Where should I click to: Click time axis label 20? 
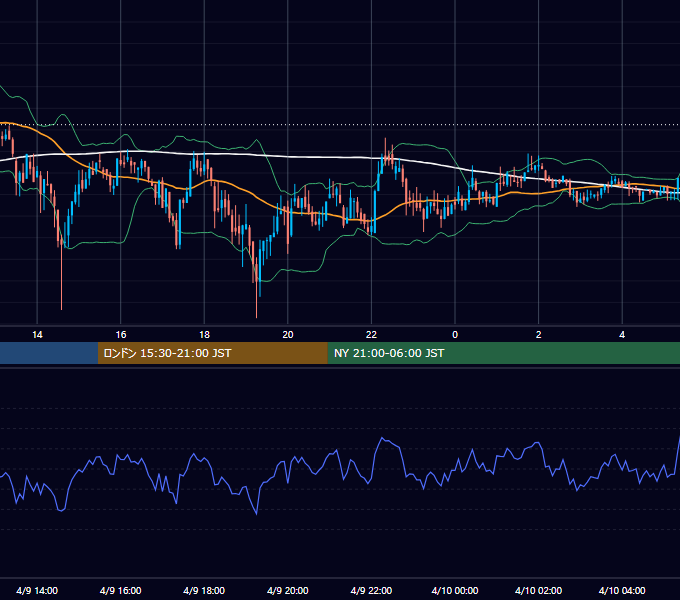point(288,335)
